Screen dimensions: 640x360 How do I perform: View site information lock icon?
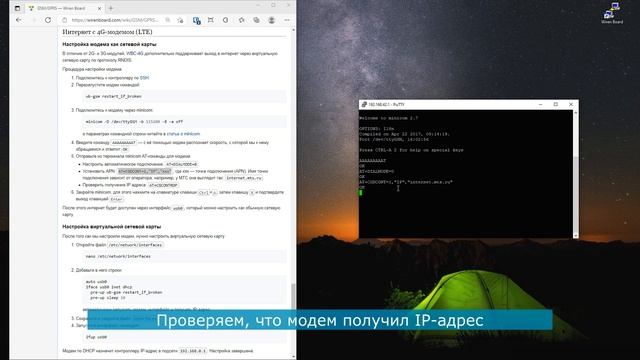pyautogui.click(x=64, y=20)
